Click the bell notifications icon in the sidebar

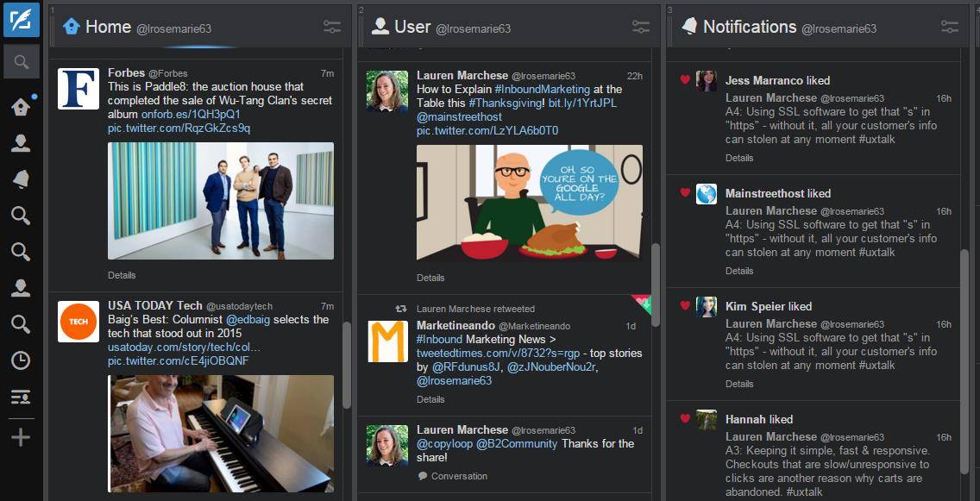(21, 179)
